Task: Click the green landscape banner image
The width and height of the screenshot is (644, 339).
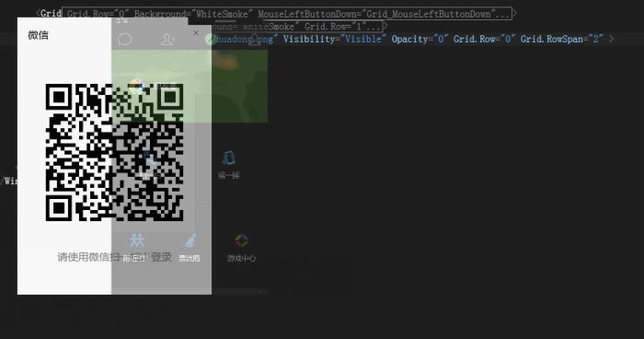Action: click(190, 86)
